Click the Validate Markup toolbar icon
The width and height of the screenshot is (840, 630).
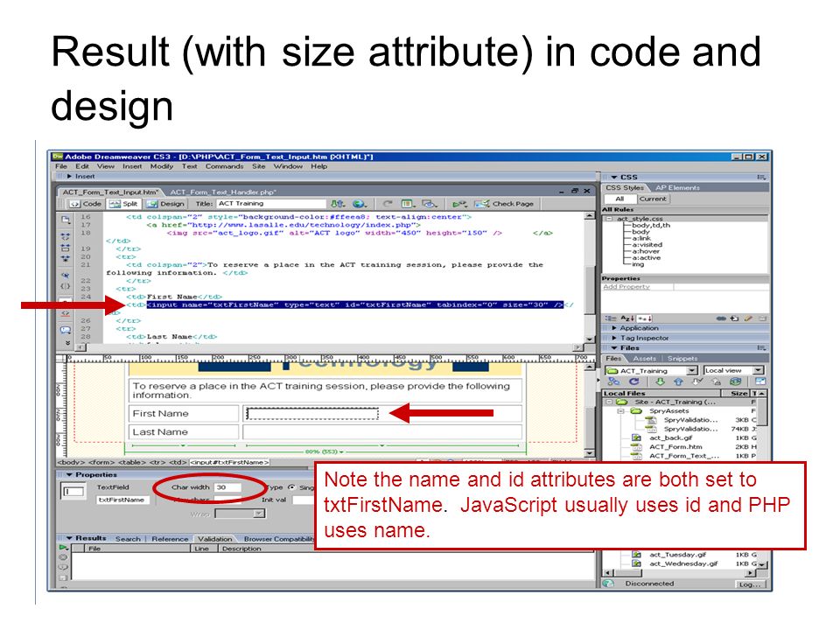(x=459, y=204)
